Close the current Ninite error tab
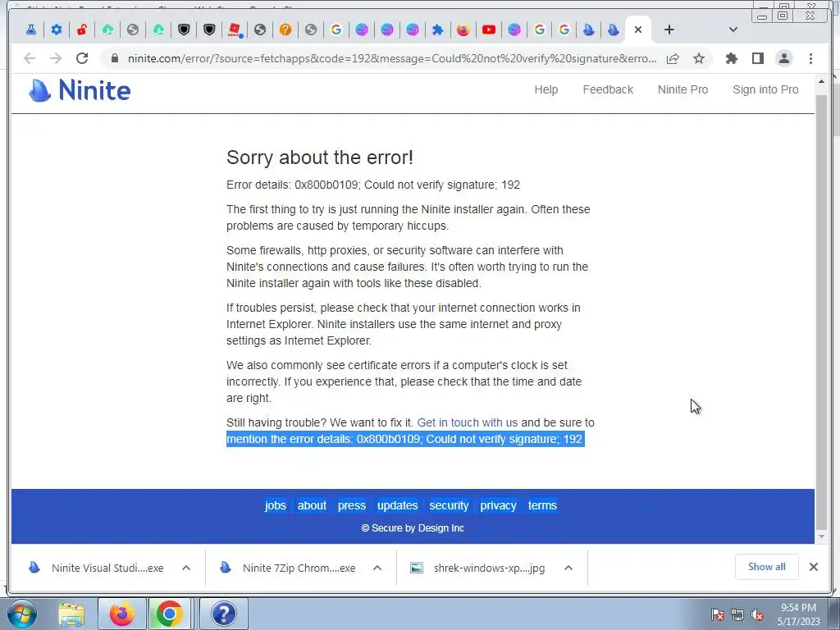Screen dimensions: 840x630 638,30
